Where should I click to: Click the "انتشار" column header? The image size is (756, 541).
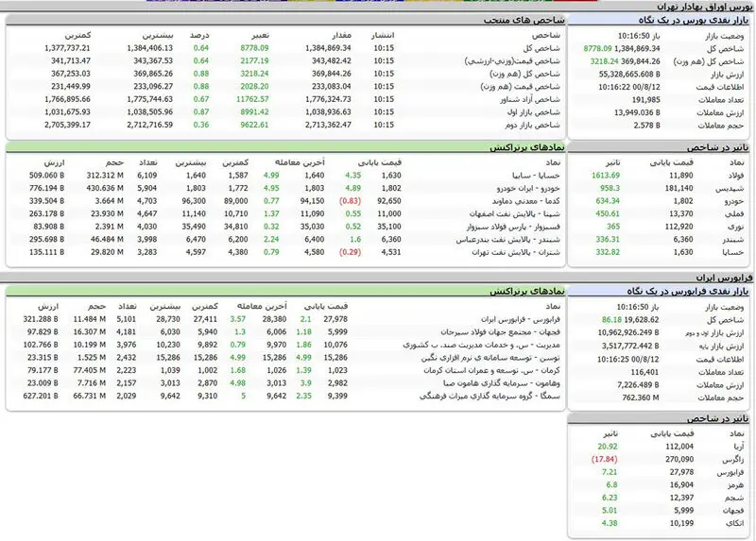(383, 35)
